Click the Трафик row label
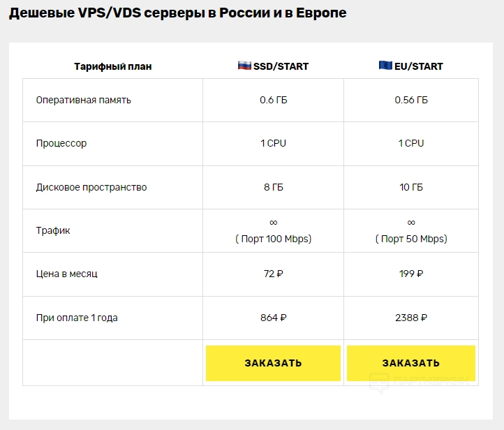The width and height of the screenshot is (504, 430). tap(53, 230)
